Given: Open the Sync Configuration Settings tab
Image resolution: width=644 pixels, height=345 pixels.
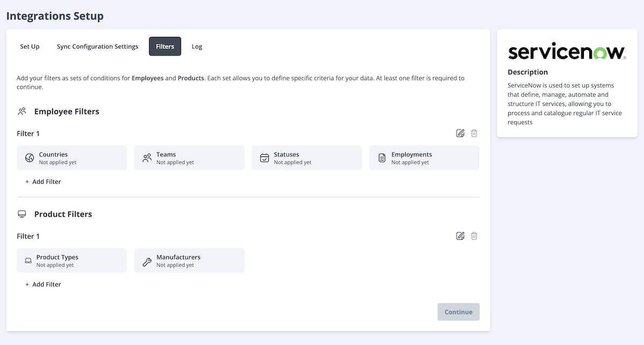Looking at the screenshot, I should click(x=97, y=46).
